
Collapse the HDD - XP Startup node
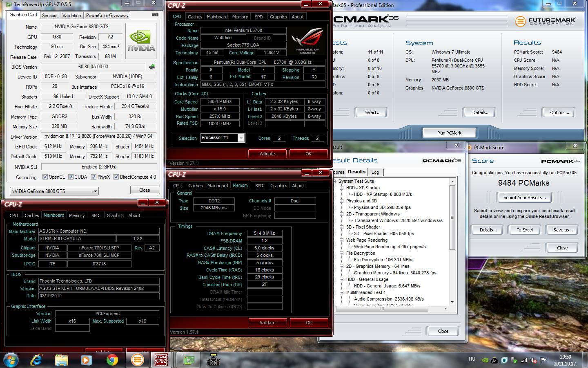[342, 188]
